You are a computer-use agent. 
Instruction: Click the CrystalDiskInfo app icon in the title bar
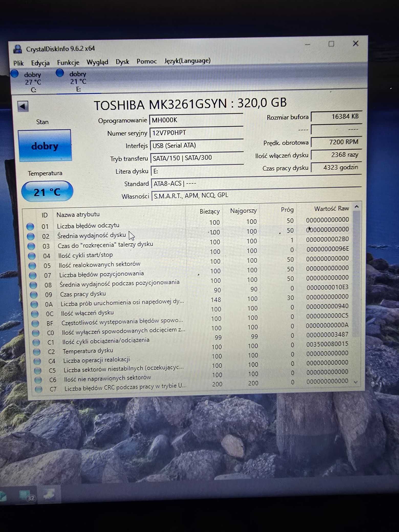(x=18, y=49)
